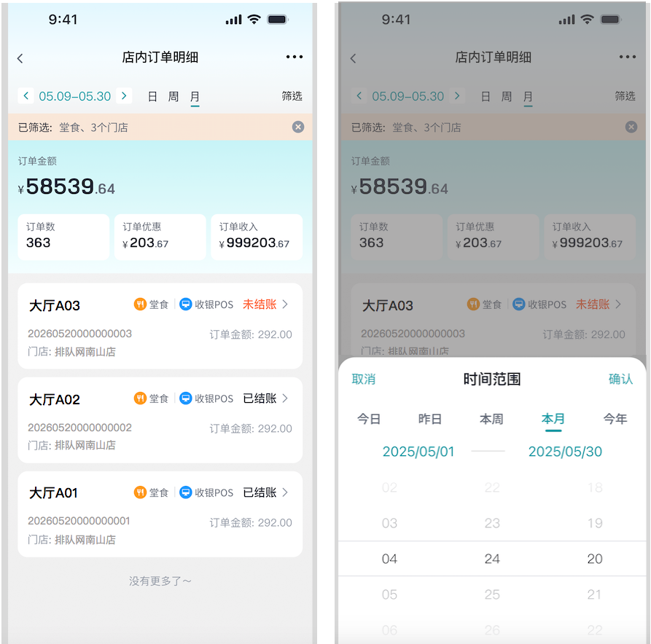The width and height of the screenshot is (651, 644).
Task: Pick 23 in middle picker column
Action: tap(492, 523)
